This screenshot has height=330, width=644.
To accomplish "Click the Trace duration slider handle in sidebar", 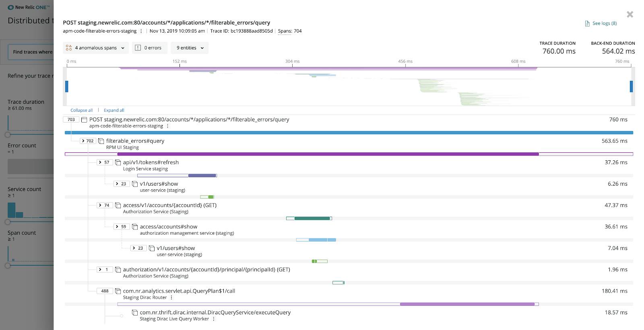I will 8,135.
